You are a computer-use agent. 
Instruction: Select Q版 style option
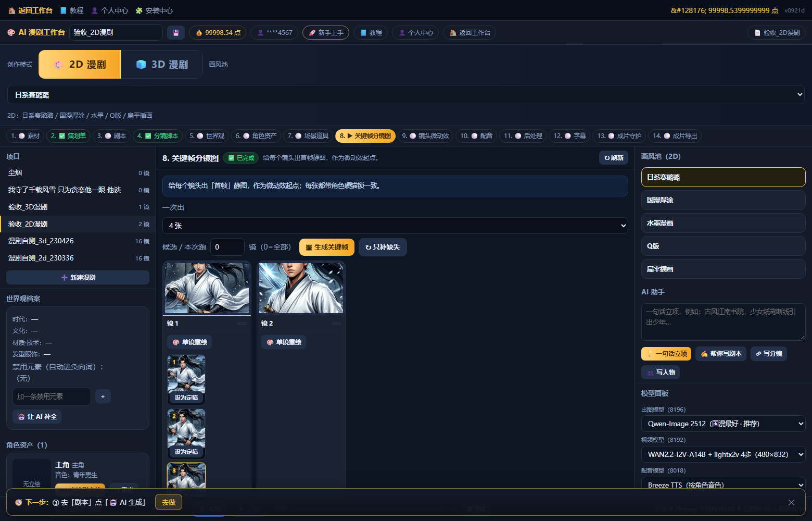point(723,246)
